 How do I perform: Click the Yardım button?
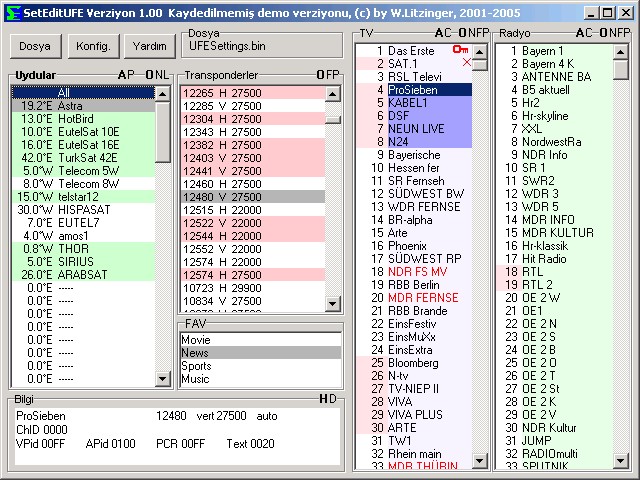[150, 46]
